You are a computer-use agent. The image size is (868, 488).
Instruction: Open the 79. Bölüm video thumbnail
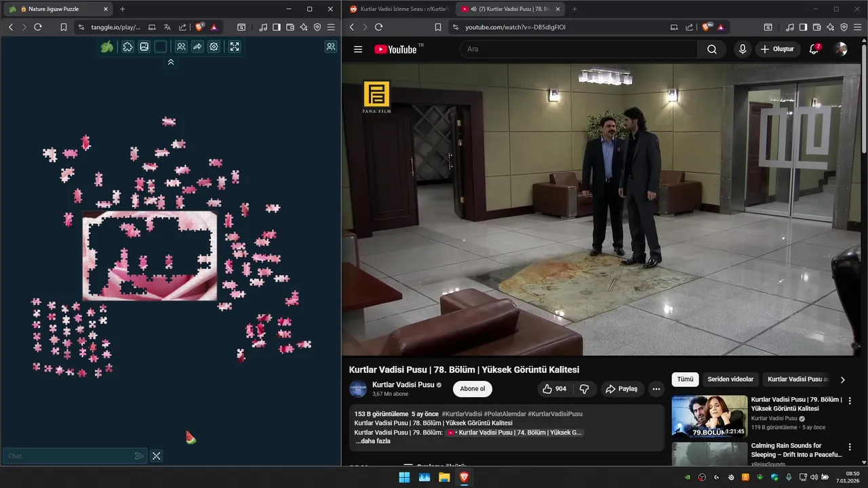pyautogui.click(x=709, y=417)
